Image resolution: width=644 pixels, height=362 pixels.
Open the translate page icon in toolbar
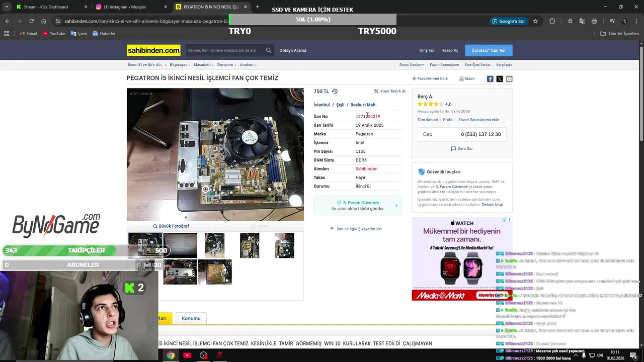tap(582, 21)
